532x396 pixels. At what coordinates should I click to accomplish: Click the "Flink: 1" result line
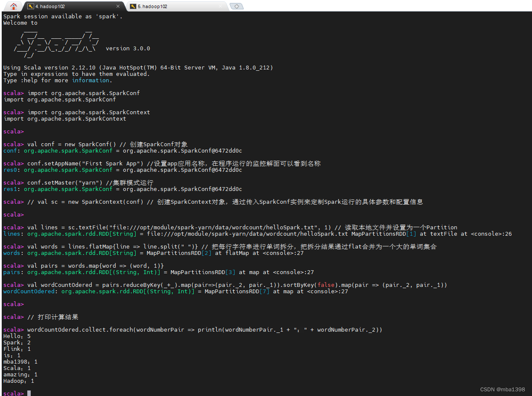pyautogui.click(x=17, y=349)
